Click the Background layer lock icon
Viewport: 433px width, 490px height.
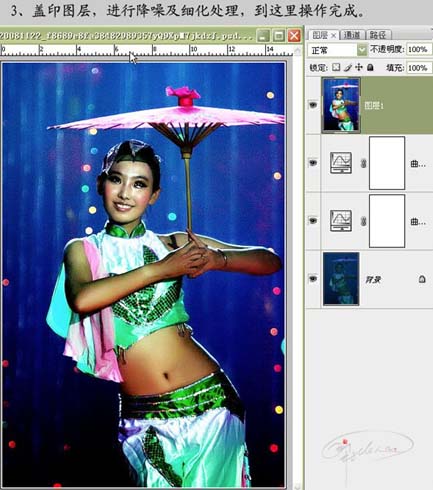point(422,279)
